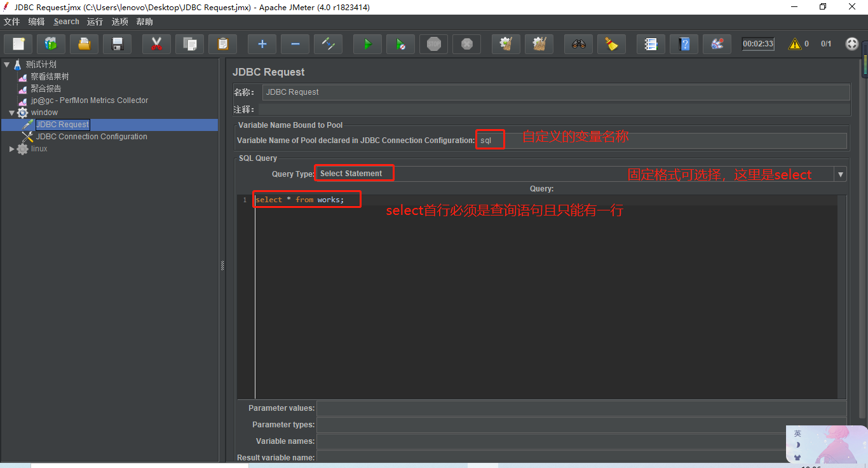The image size is (868, 468).
Task: Click Start no pauses icon
Action: [x=400, y=44]
